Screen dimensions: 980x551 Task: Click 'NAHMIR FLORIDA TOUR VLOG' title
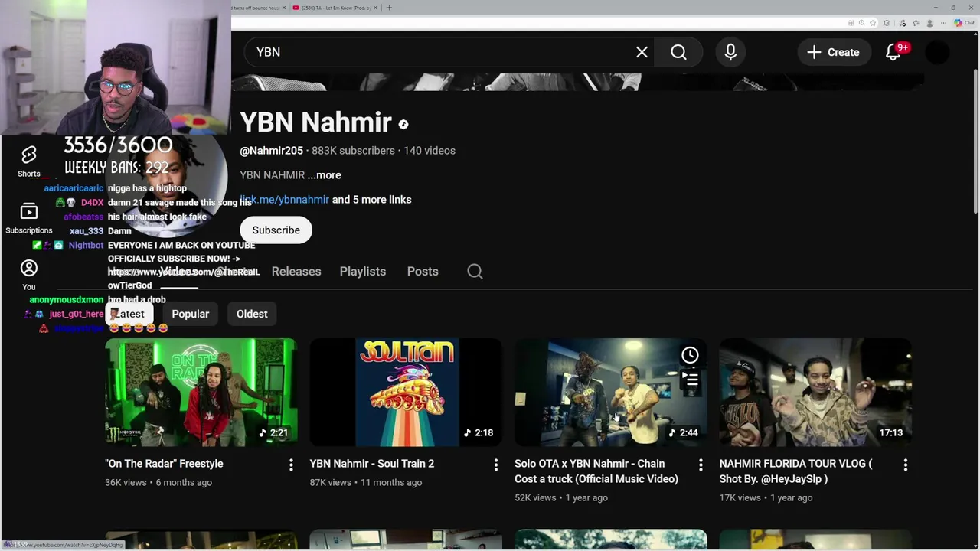[x=795, y=471]
